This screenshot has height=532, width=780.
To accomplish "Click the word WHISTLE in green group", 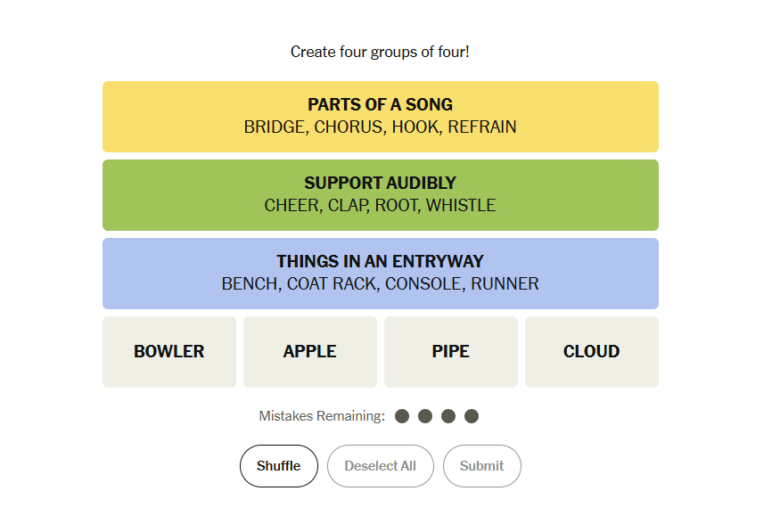I will click(461, 205).
